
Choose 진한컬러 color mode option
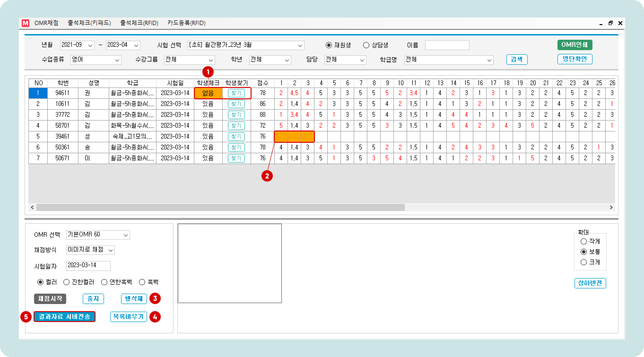66,282
